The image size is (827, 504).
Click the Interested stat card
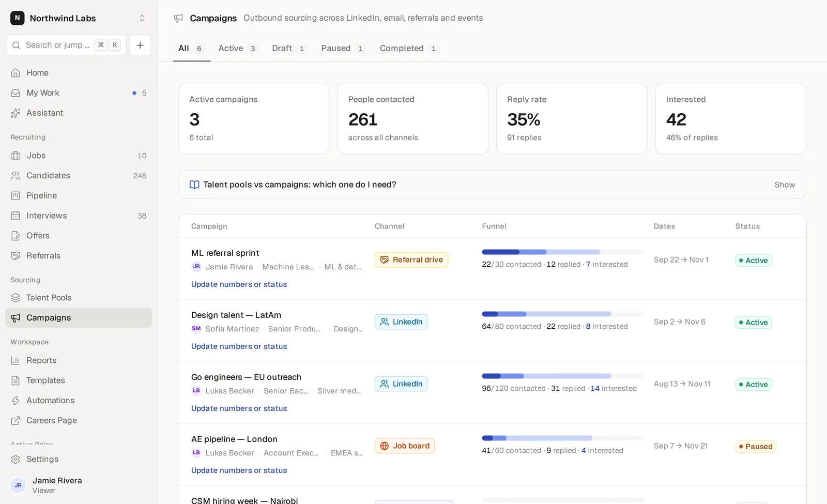click(x=730, y=118)
